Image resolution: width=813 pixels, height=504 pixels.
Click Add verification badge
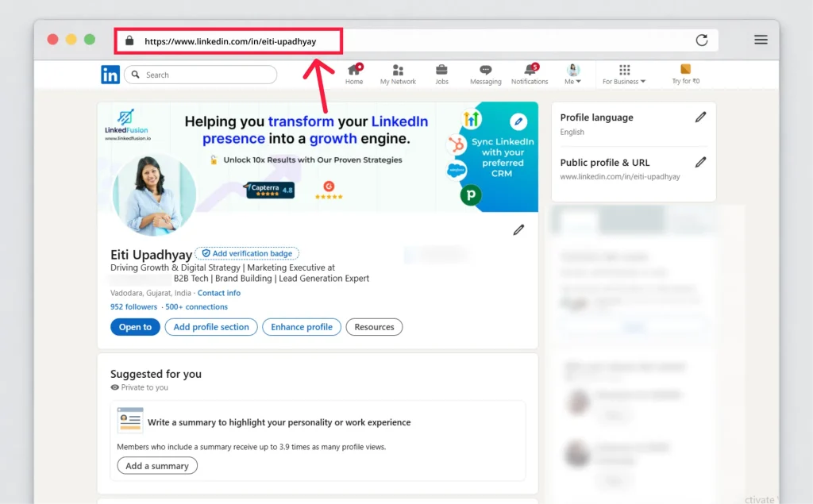coord(247,253)
